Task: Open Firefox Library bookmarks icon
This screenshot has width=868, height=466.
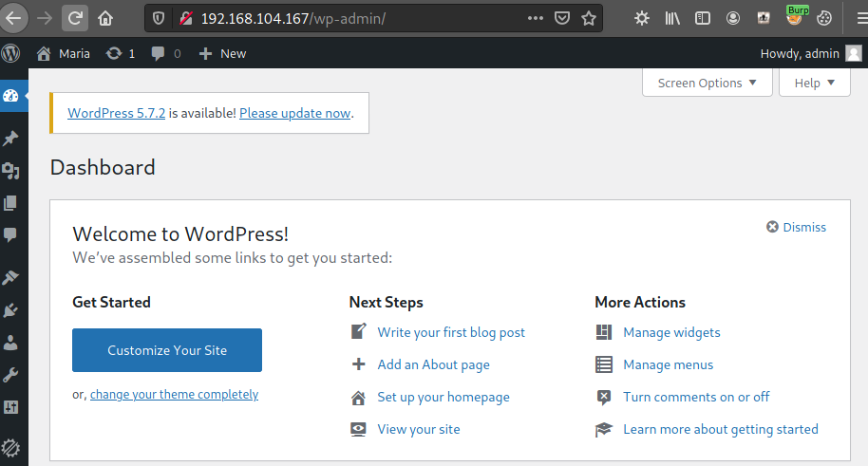Action: click(x=672, y=18)
